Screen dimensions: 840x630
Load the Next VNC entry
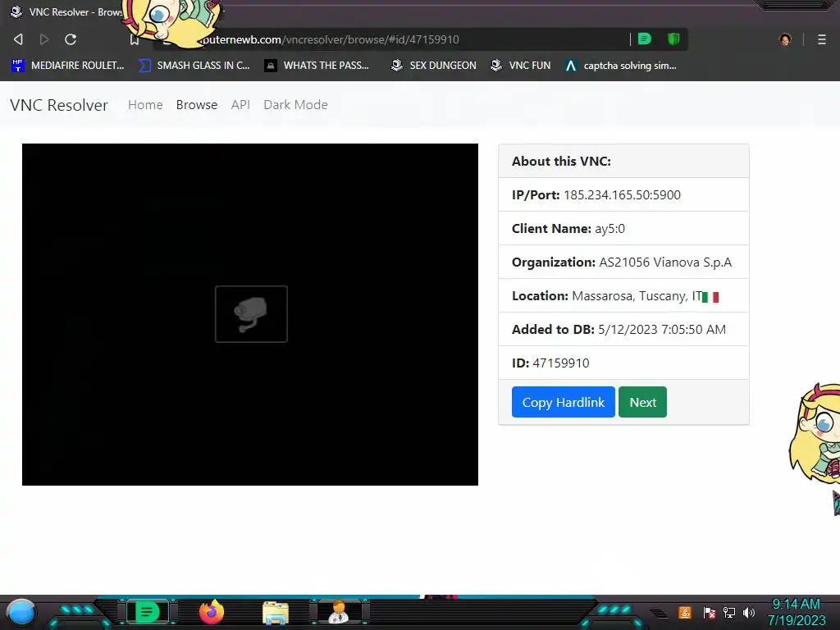642,402
